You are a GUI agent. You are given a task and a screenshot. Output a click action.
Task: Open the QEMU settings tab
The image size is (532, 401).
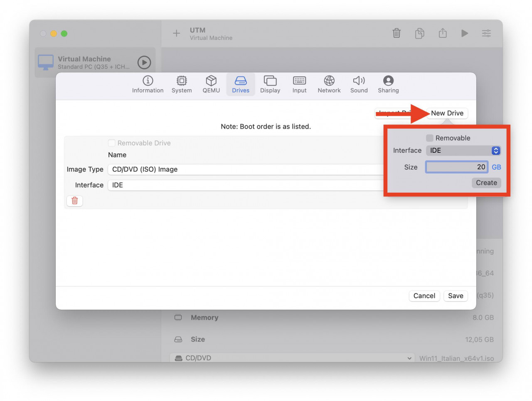pos(211,84)
